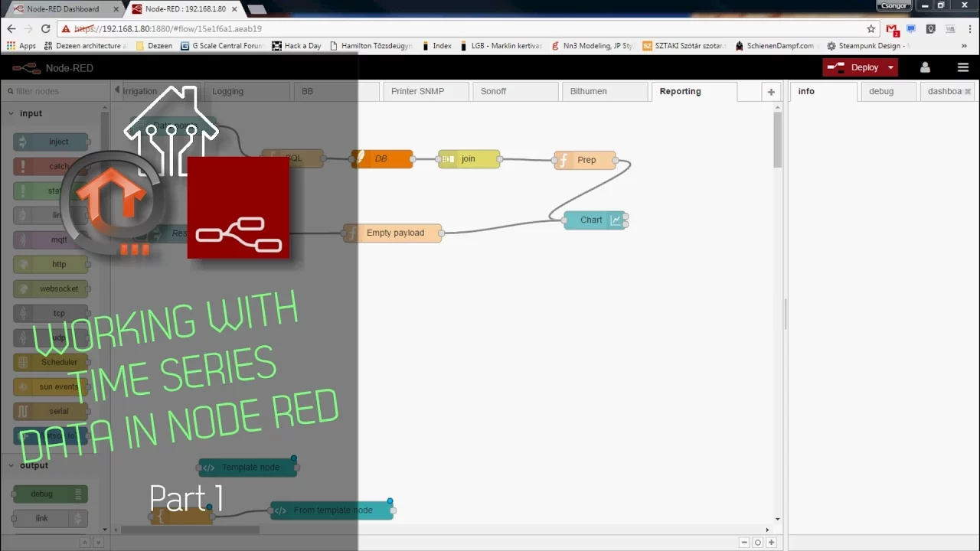Image resolution: width=980 pixels, height=551 pixels.
Task: Bookmark this page with star icon
Action: [871, 29]
